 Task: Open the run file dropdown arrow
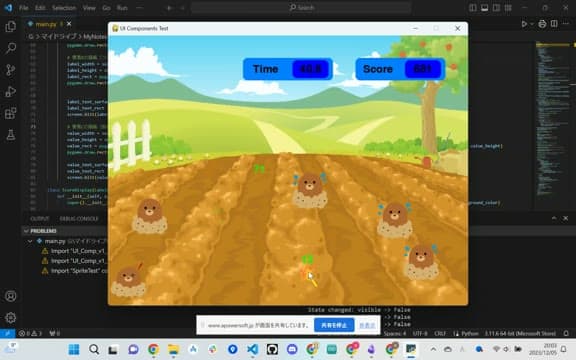[x=532, y=24]
